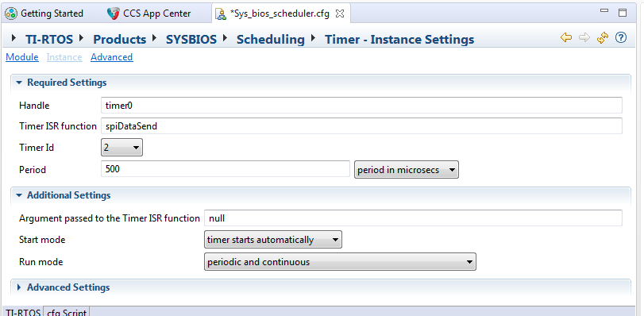
Task: Click the Period label
Action: (33, 170)
